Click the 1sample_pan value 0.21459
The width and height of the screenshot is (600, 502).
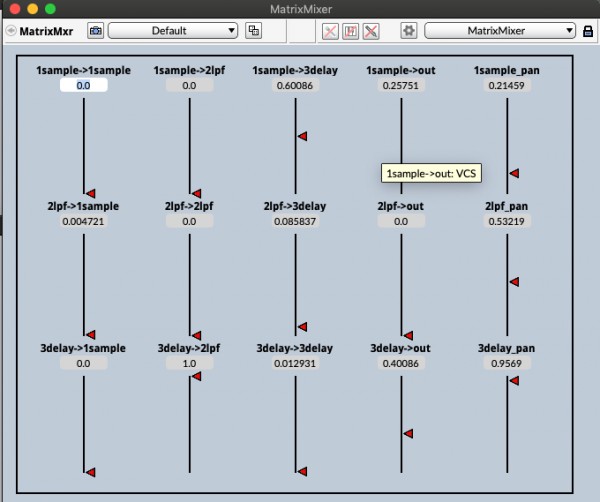507,85
